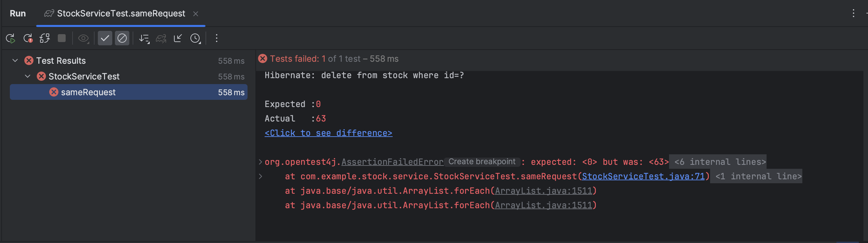Click 558 ms beside StockServiceTest
868x243 pixels.
[231, 77]
